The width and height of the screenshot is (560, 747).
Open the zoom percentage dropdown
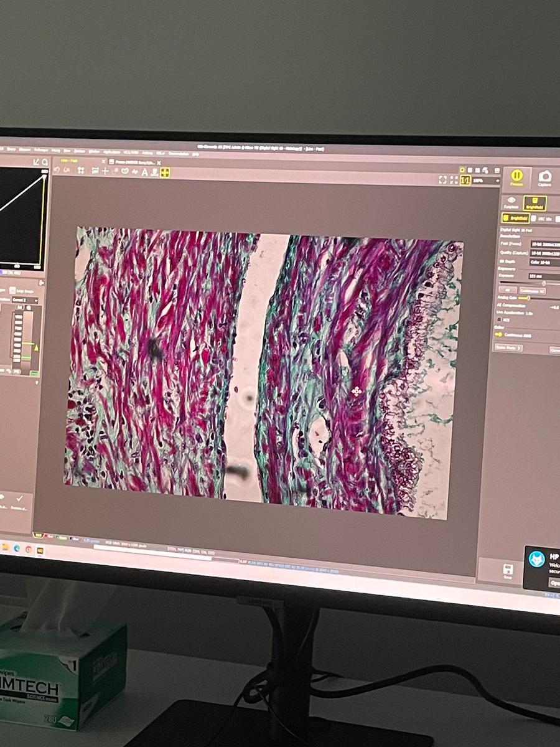(x=487, y=181)
